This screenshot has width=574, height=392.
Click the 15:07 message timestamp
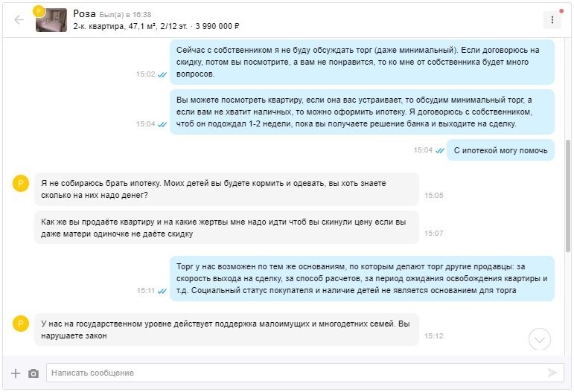[x=434, y=234]
